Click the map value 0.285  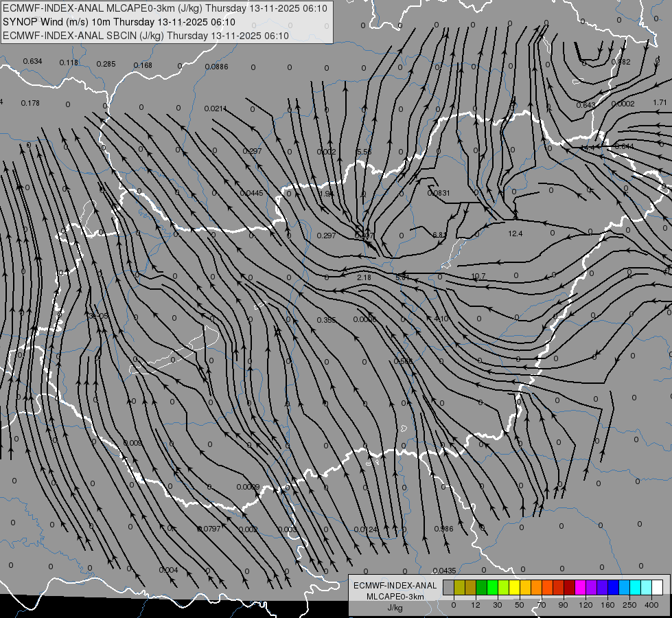106,64
